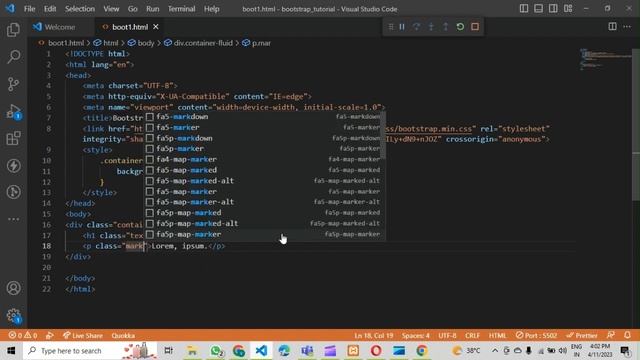Open the Run and Debug view
The image size is (640, 360).
(13, 111)
